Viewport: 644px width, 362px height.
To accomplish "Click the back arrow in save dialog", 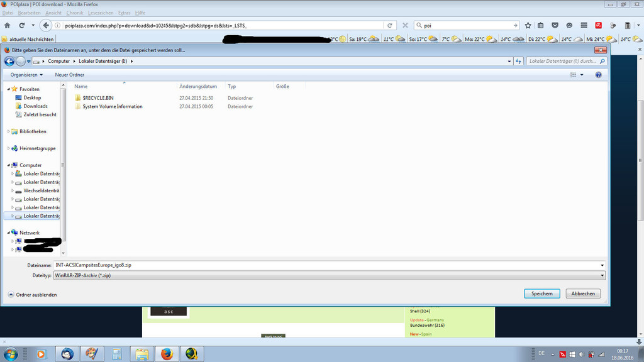I will [x=9, y=61].
